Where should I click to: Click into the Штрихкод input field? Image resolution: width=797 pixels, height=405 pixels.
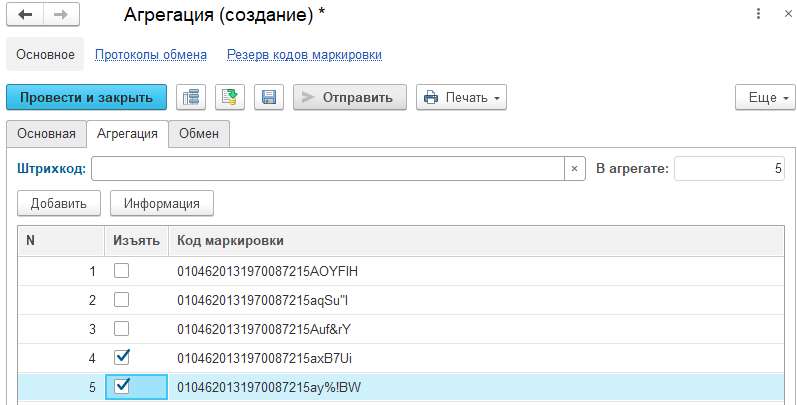coord(327,169)
